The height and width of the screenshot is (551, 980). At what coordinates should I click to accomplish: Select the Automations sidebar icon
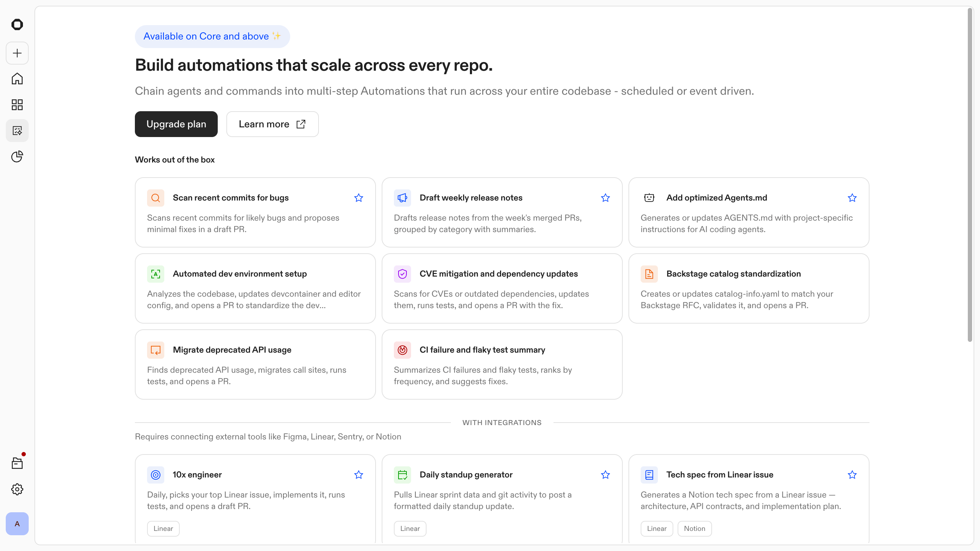17,131
